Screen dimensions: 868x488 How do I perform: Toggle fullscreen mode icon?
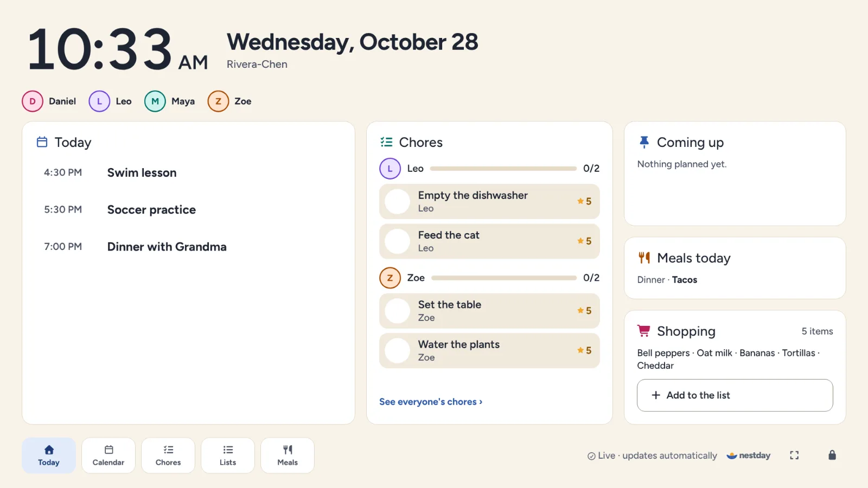(x=794, y=455)
